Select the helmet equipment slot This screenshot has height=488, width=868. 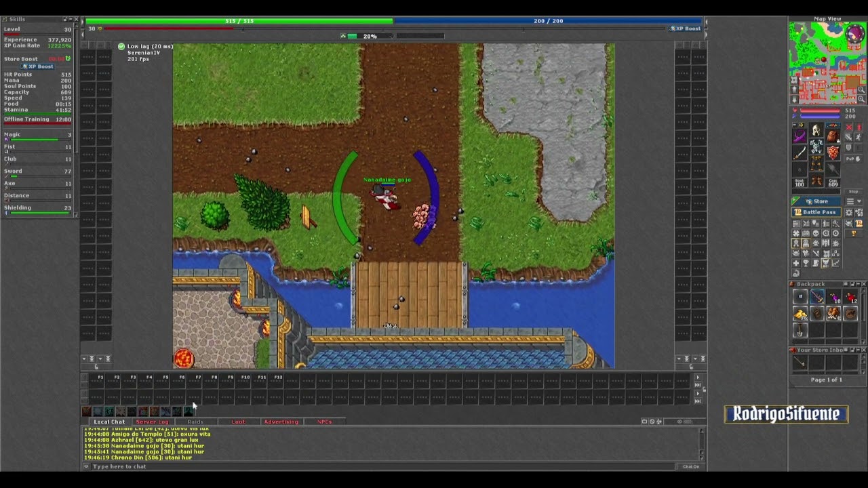pos(816,130)
